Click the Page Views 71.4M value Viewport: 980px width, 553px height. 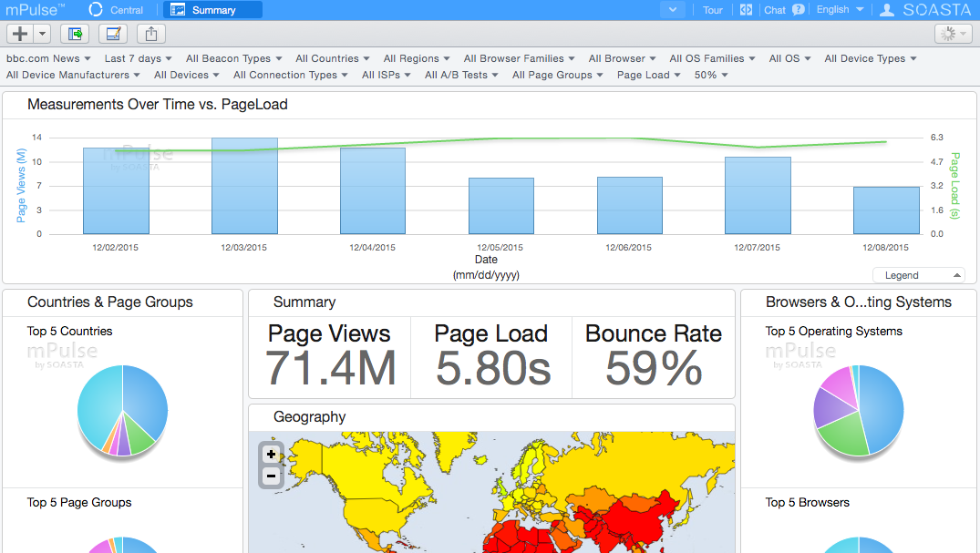330,368
